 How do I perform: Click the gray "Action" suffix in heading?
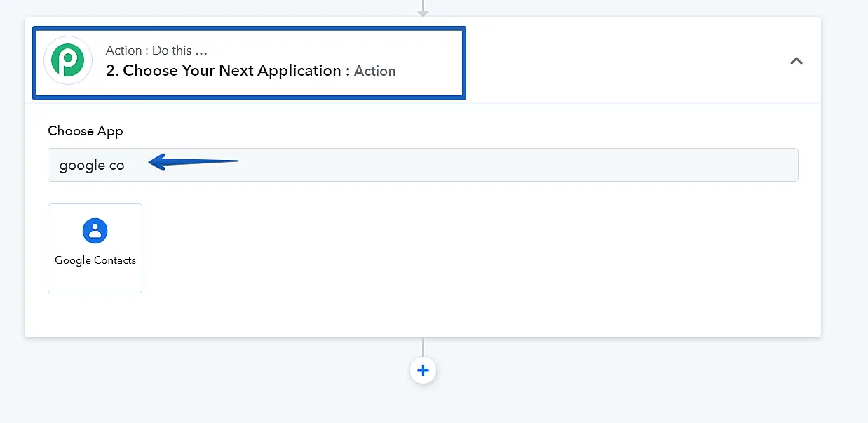(x=375, y=71)
